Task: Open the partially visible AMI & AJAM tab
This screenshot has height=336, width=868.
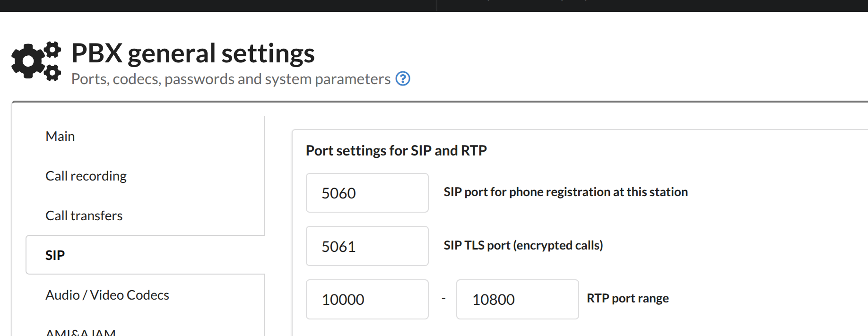Action: [81, 332]
